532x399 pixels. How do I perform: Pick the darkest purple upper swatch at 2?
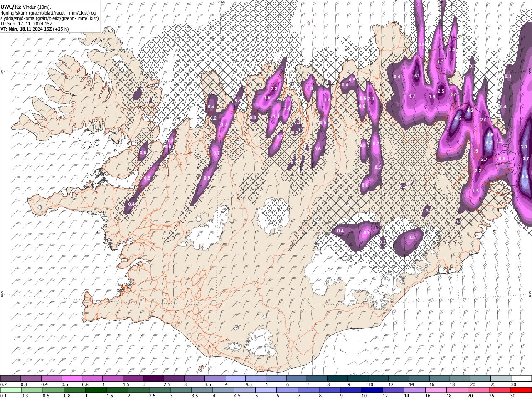(153, 379)
